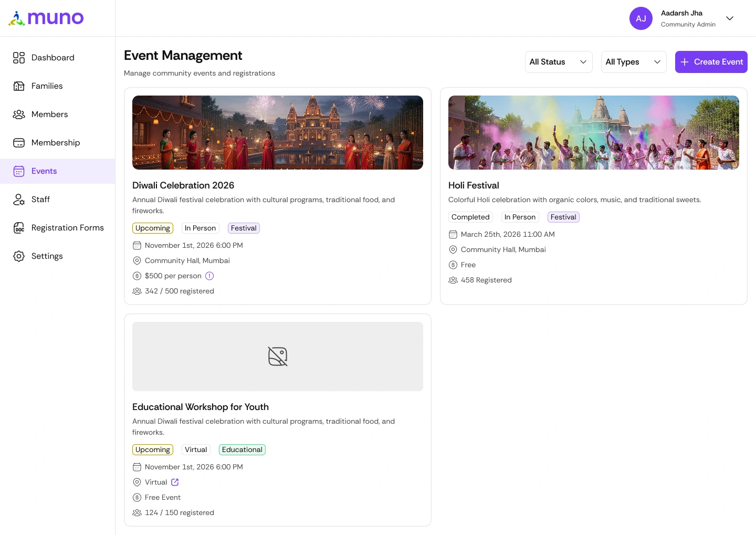The width and height of the screenshot is (756, 535).
Task: Click the 124 / 150 registered text
Action: point(180,512)
